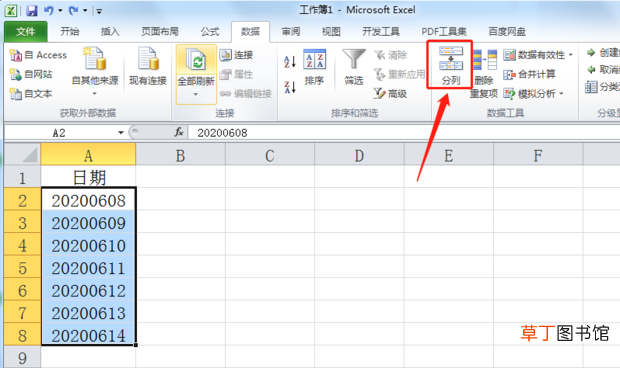The image size is (620, 368).
Task: Switch to the 视图 ribbon tab
Action: [x=331, y=32]
